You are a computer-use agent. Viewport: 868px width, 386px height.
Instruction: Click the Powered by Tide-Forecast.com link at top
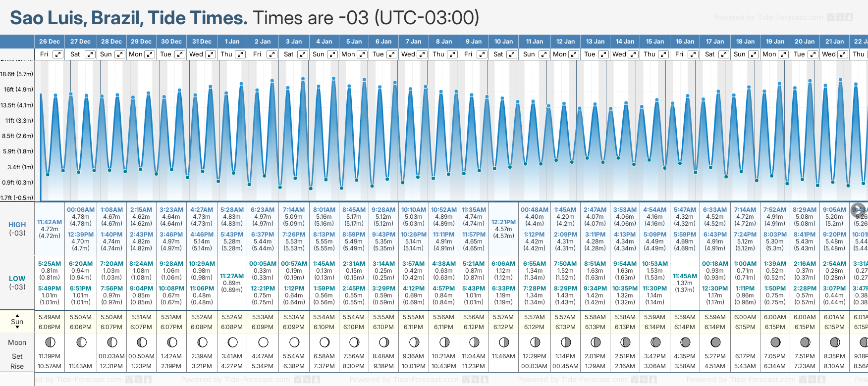click(768, 17)
